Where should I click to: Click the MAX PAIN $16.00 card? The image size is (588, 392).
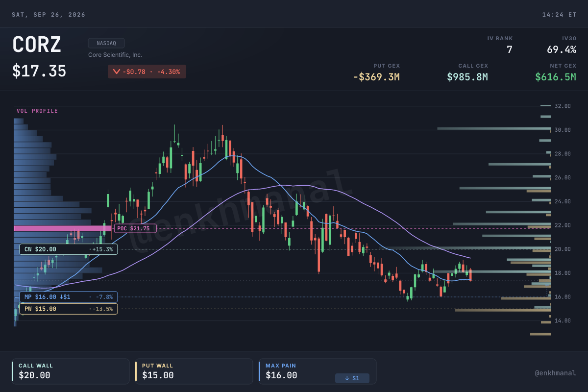pyautogui.click(x=318, y=371)
